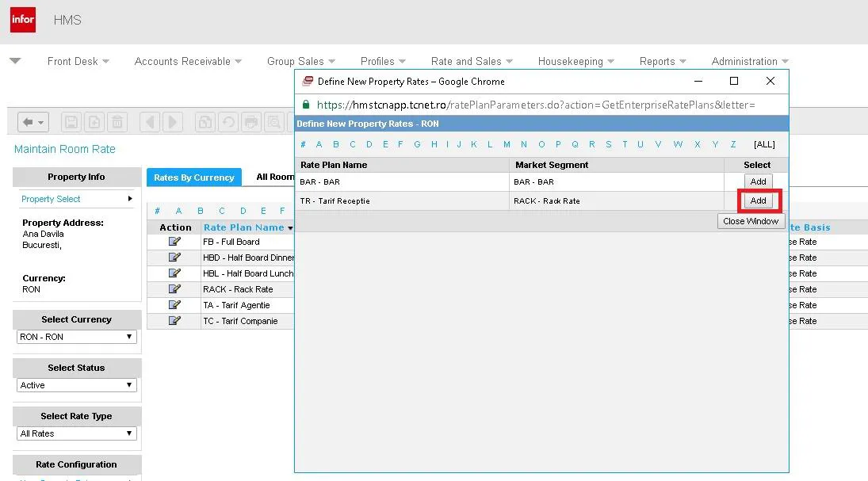The height and width of the screenshot is (481, 868).
Task: Click the popup URL address bar
Action: click(x=535, y=105)
